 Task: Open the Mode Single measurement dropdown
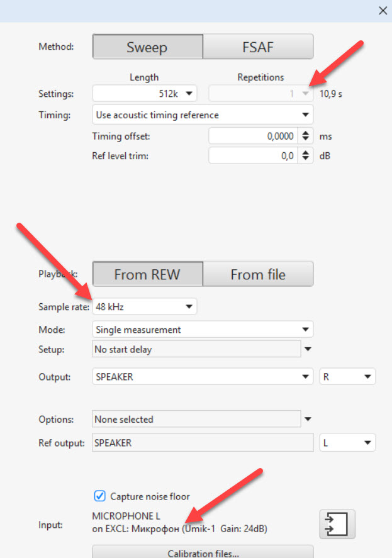point(203,329)
